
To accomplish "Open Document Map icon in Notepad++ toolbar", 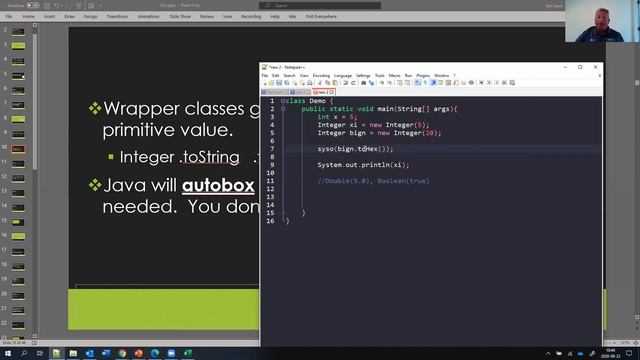I will [x=448, y=83].
